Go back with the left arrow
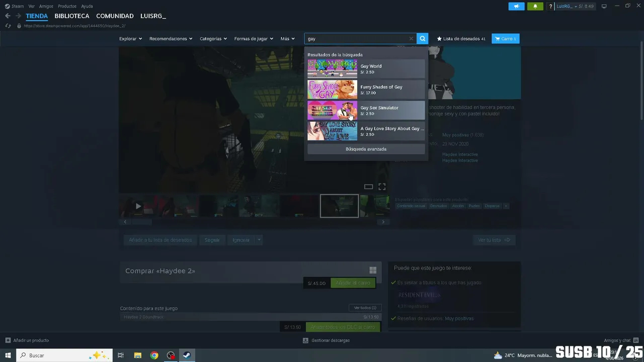Image resolution: width=644 pixels, height=362 pixels. [x=8, y=16]
